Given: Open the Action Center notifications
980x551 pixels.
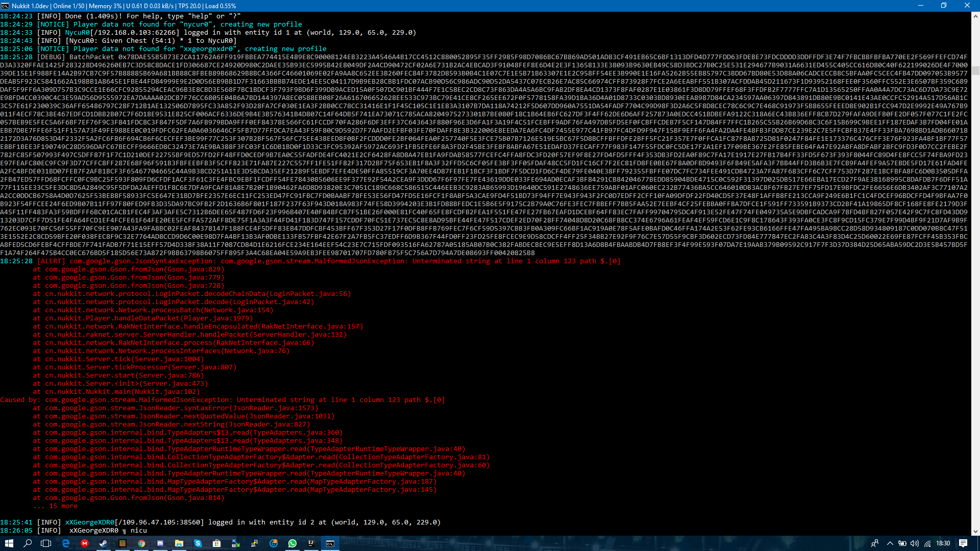Looking at the screenshot, I should 963,543.
